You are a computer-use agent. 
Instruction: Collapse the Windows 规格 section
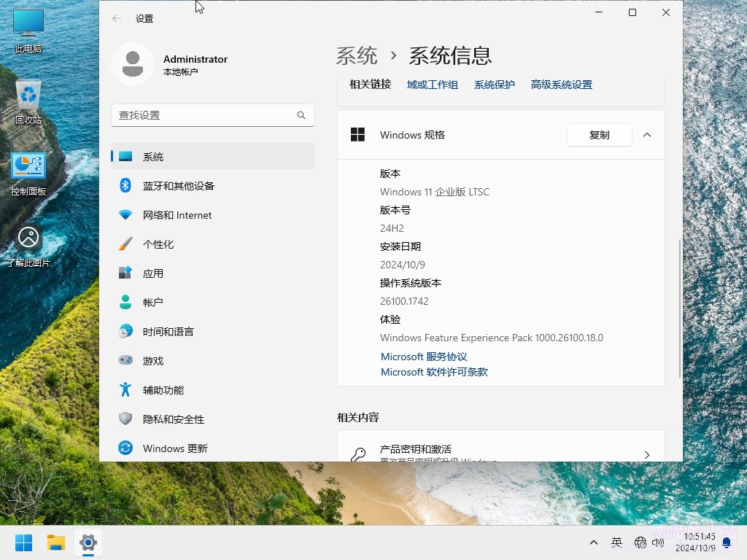(647, 135)
